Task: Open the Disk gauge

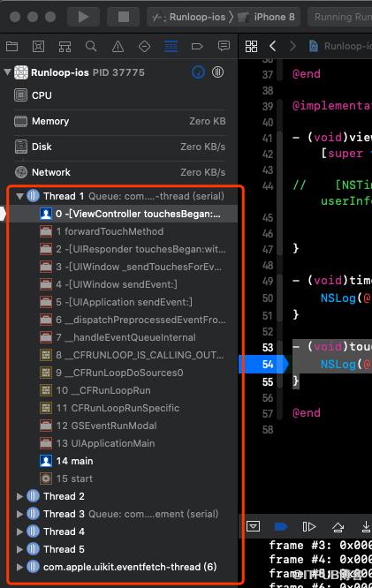Action: click(119, 147)
